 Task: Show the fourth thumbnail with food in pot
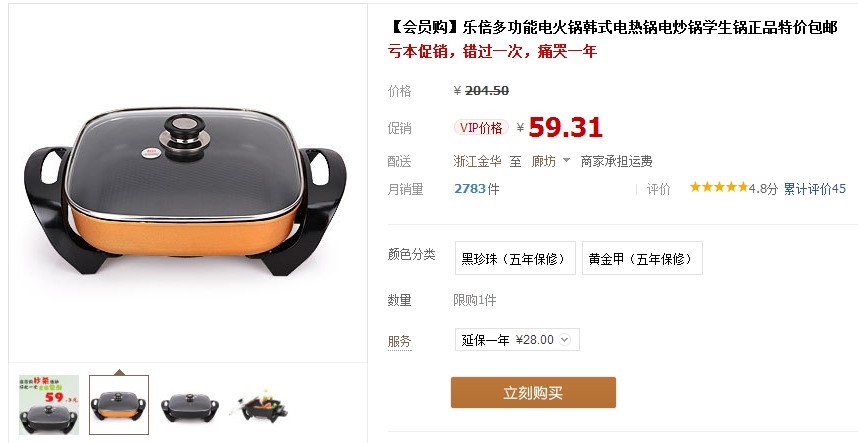pyautogui.click(x=259, y=406)
